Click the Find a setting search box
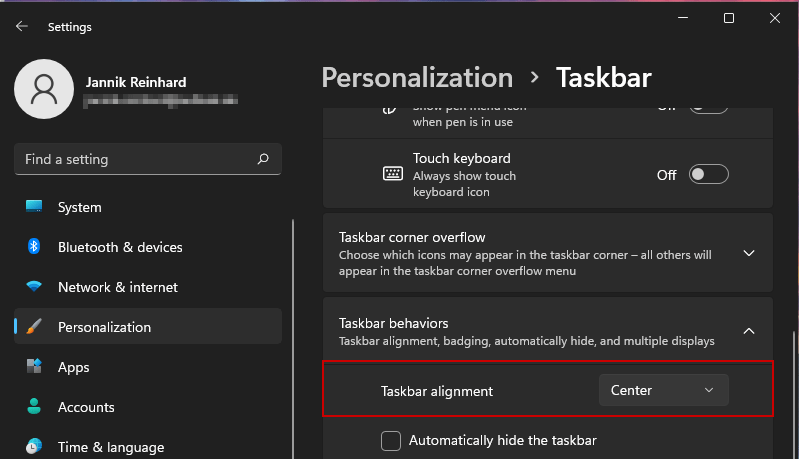This screenshot has width=799, height=459. pyautogui.click(x=135, y=159)
